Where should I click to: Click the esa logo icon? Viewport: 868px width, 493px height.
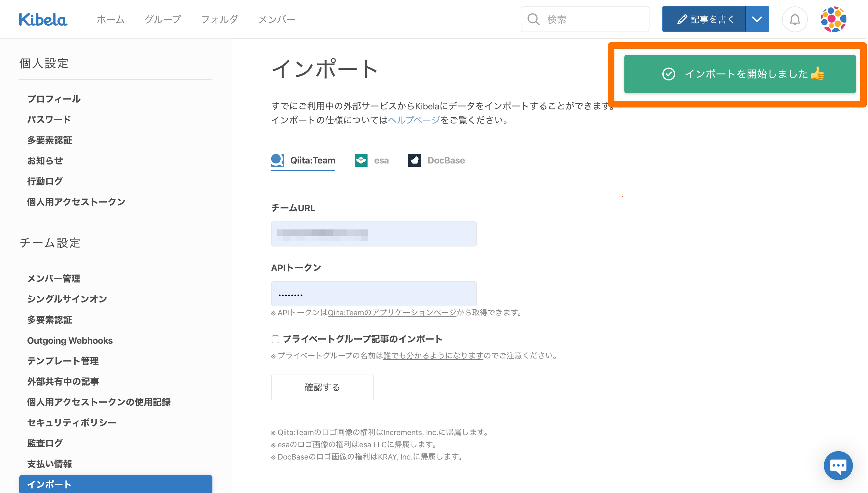[361, 160]
